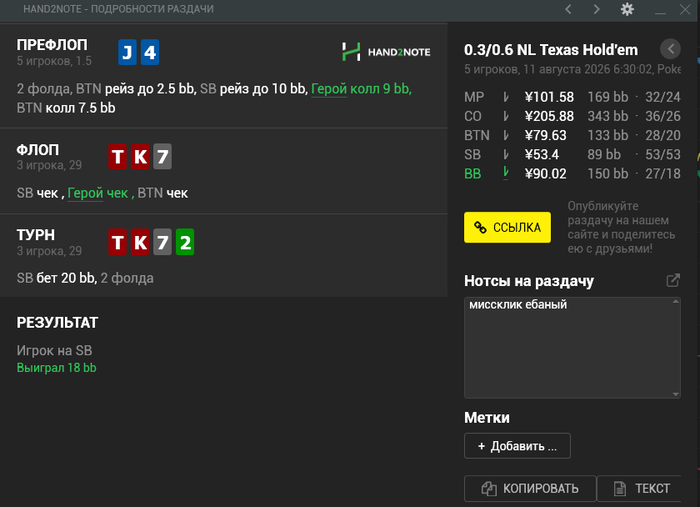
Task: Click the BB hero green stats icon
Action: point(506,173)
